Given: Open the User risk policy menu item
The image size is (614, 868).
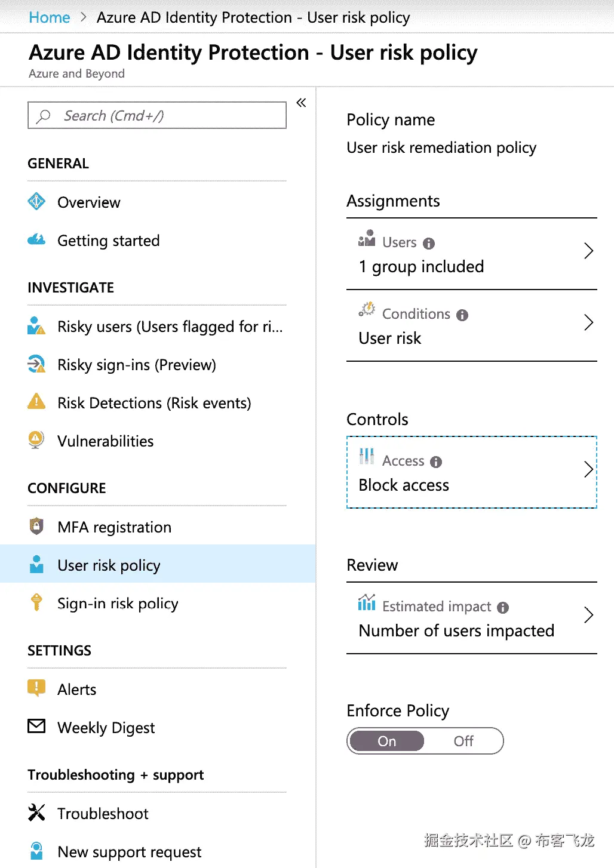Looking at the screenshot, I should [109, 565].
